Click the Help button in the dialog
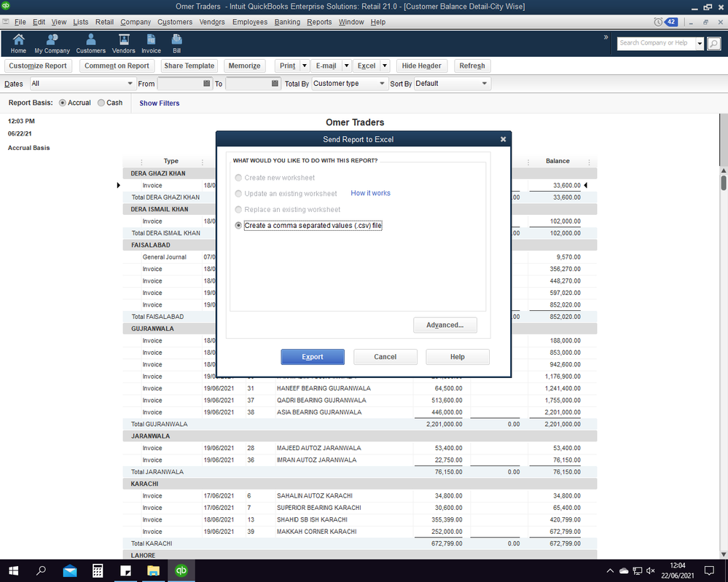 point(458,357)
